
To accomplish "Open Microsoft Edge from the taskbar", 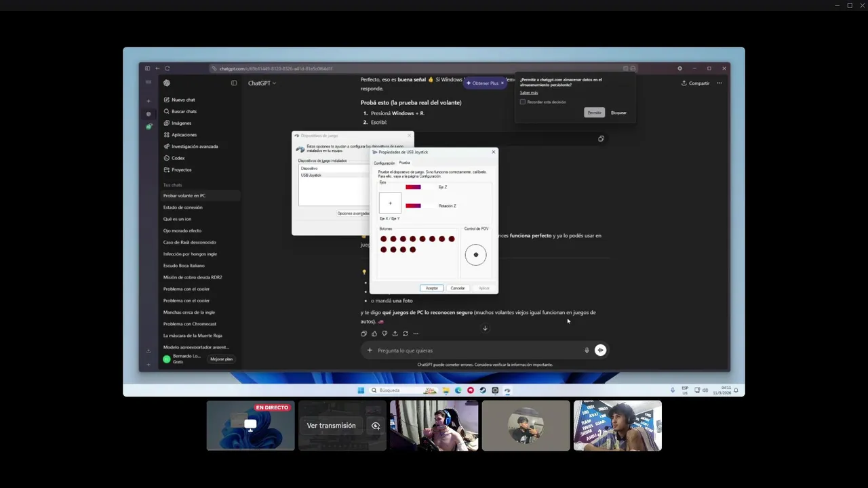I will tap(458, 390).
